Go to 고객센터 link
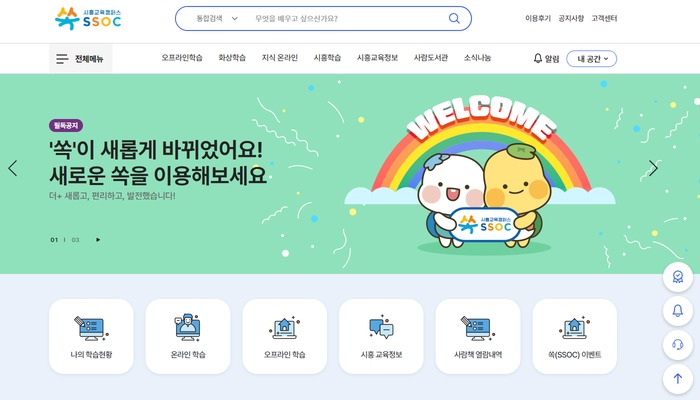The height and width of the screenshot is (400, 700). 604,18
